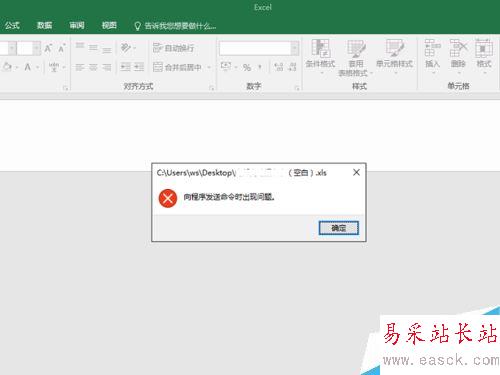Switch to the 审阅 ribbon tab
The height and width of the screenshot is (375, 500).
pyautogui.click(x=77, y=25)
